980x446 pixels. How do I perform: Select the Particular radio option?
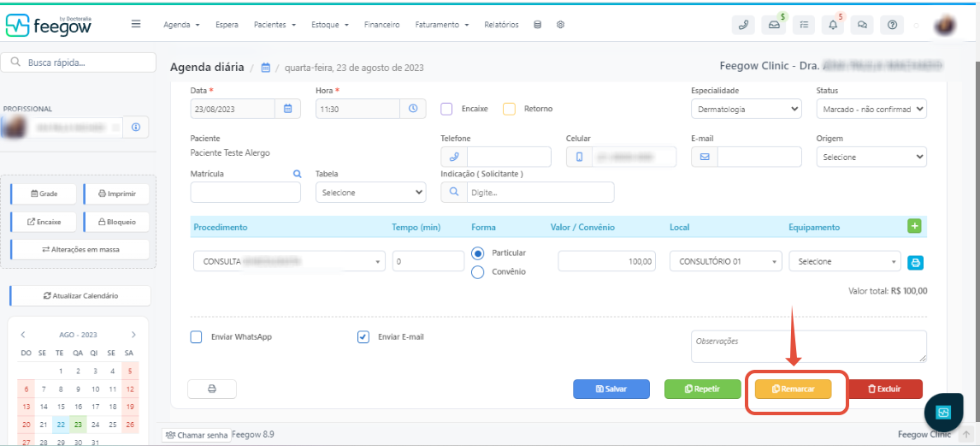click(x=477, y=253)
